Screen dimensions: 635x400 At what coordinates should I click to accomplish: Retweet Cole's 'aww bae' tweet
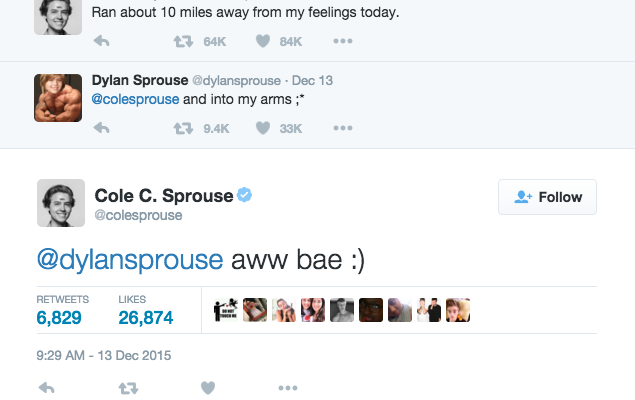[x=127, y=388]
